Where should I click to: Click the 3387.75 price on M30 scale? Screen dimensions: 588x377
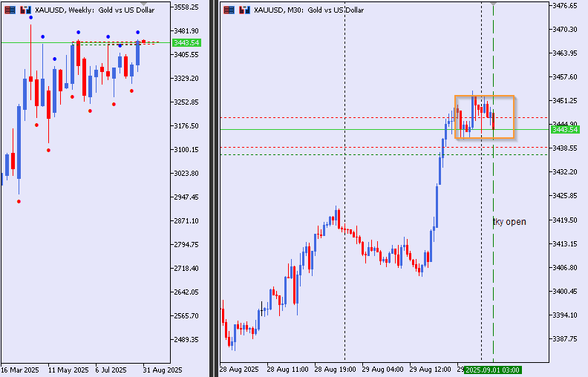coord(565,338)
